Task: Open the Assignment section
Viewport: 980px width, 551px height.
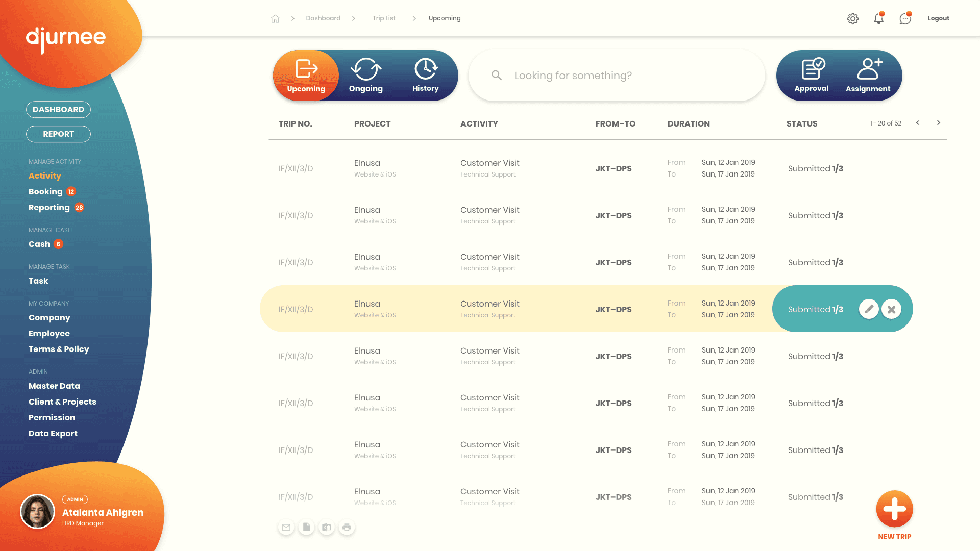Action: pyautogui.click(x=868, y=76)
